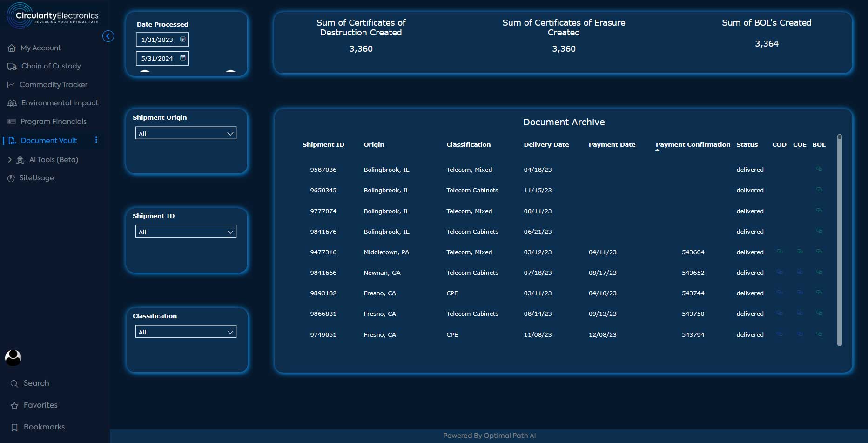Expand the AI Tools (Beta) menu
The image size is (868, 443).
[10, 160]
